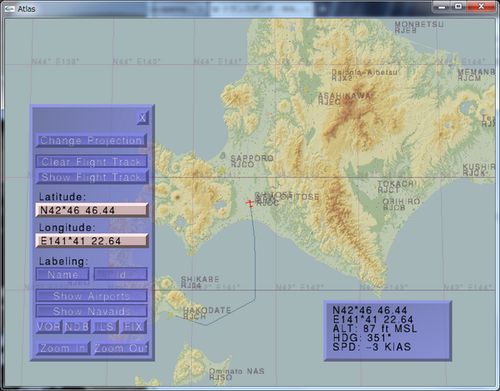Switch labeling to Name
Viewport: 500px width, 391px height.
(x=63, y=274)
